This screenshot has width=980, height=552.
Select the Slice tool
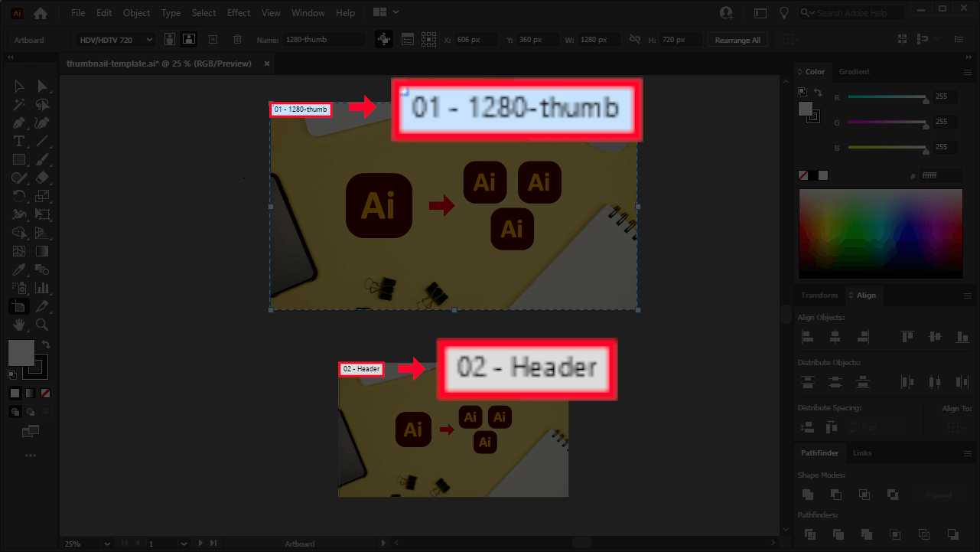click(x=43, y=306)
